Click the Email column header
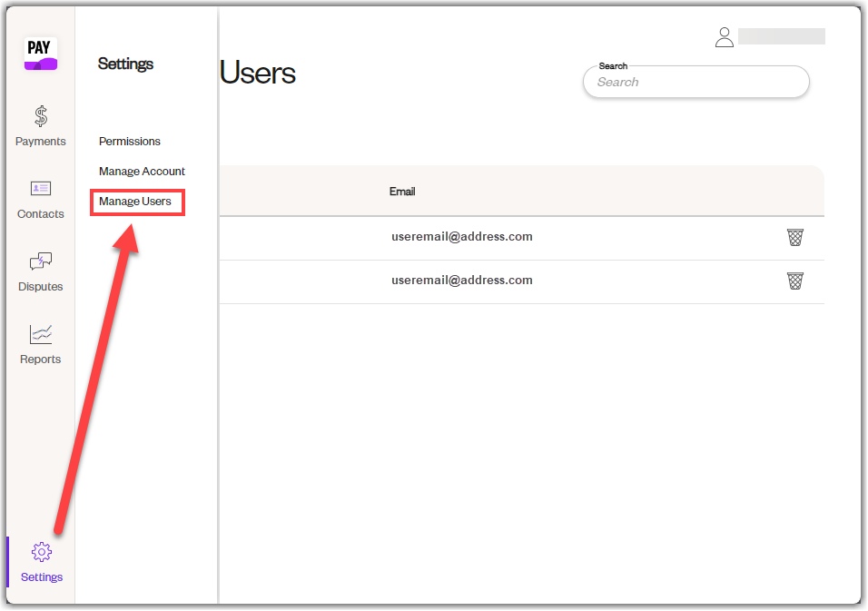The width and height of the screenshot is (868, 611). 402,192
